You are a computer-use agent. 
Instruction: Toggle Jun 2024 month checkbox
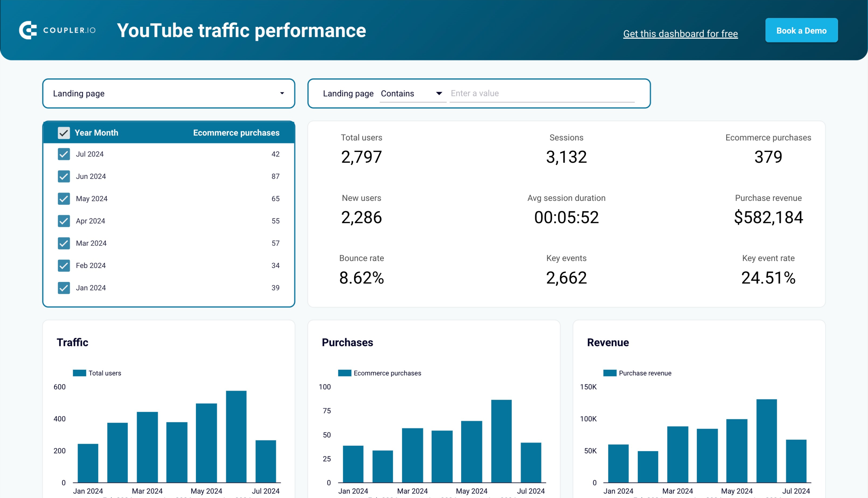click(64, 176)
